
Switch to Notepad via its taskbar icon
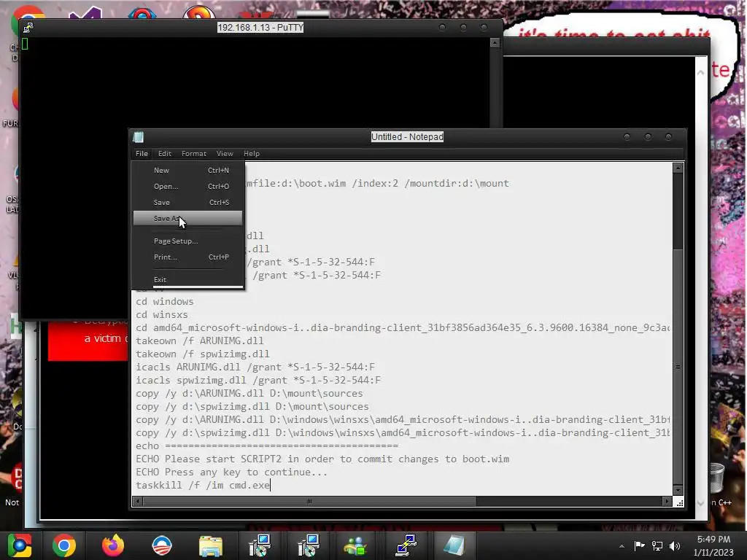[x=454, y=545]
